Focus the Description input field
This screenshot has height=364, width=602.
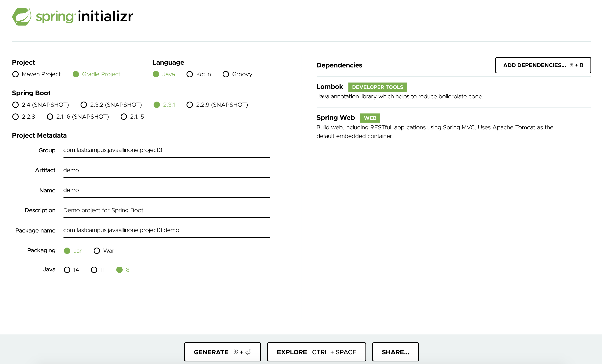click(x=166, y=210)
